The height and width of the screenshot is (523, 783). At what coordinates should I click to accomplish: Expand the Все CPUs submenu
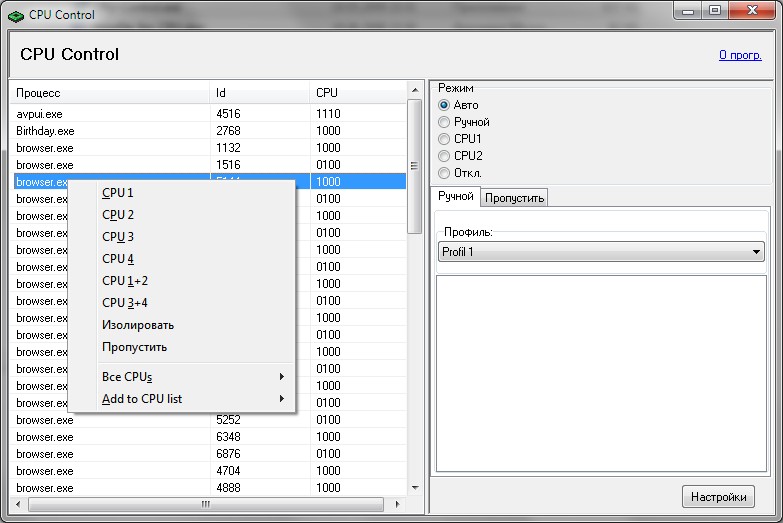click(x=182, y=377)
